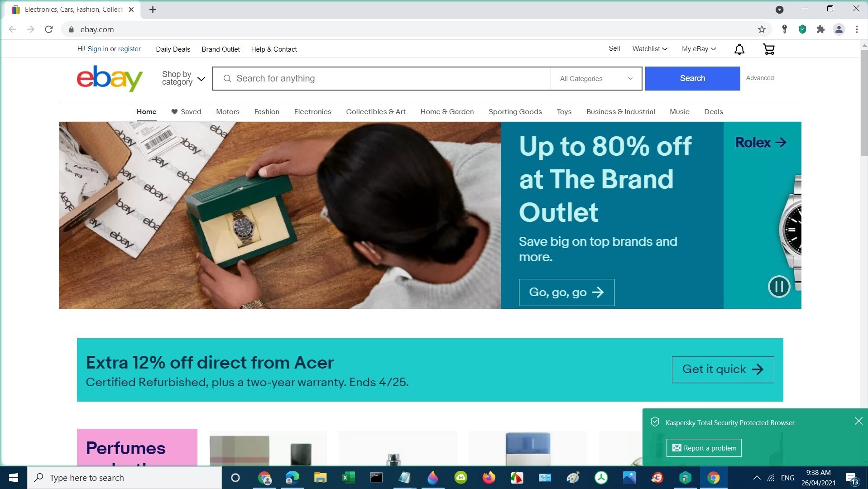Open the Photos app taskbar icon
Viewport: 868px width, 489px height.
(x=629, y=478)
